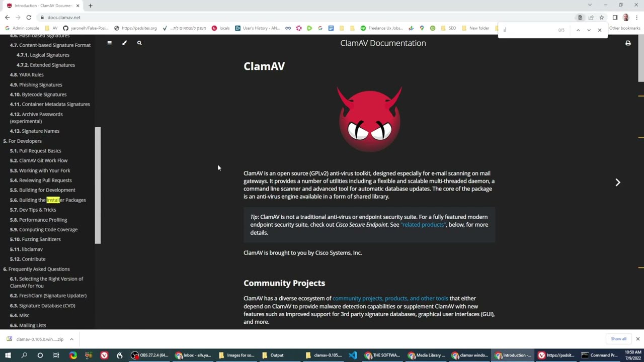Bookmark this page with the star icon

point(601,17)
